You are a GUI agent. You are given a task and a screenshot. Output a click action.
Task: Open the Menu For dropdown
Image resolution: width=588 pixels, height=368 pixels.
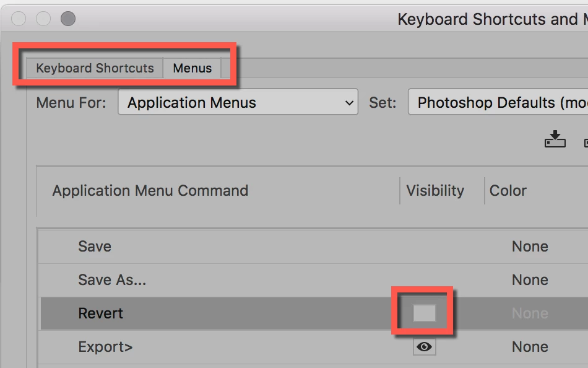238,103
